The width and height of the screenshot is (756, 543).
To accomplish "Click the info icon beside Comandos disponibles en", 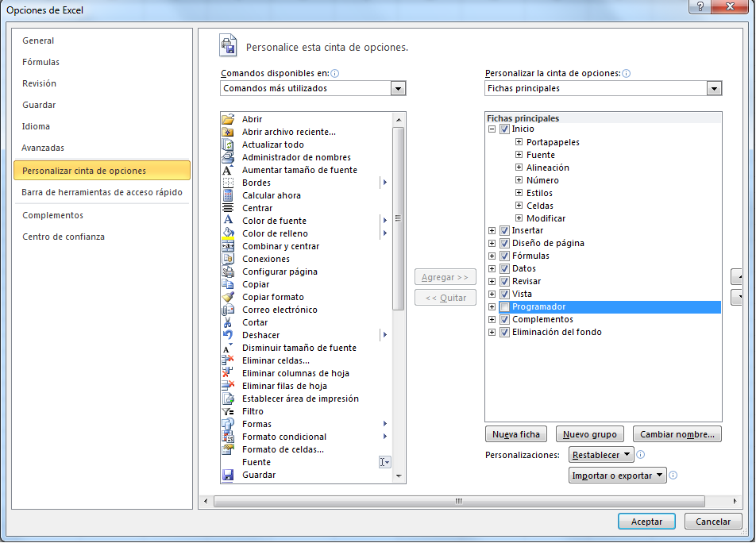I will click(x=334, y=73).
